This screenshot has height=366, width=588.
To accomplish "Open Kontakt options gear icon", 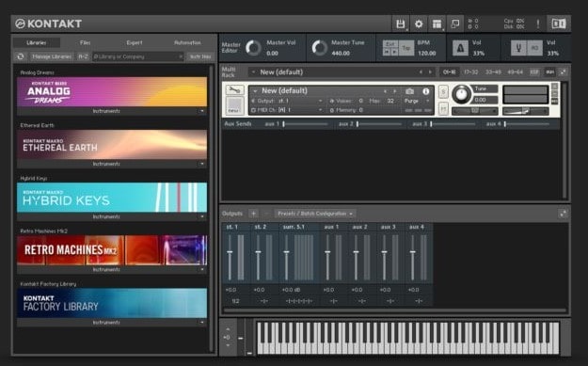I will point(419,24).
